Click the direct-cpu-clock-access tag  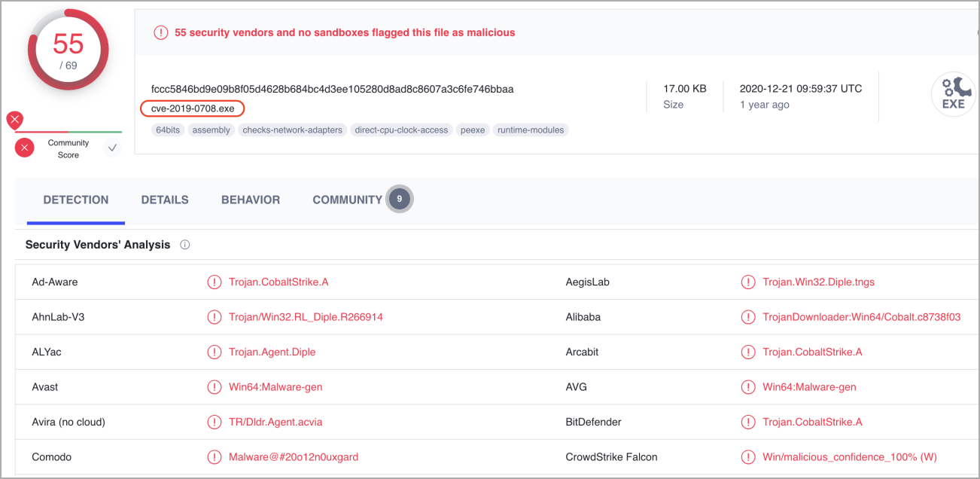click(x=401, y=130)
